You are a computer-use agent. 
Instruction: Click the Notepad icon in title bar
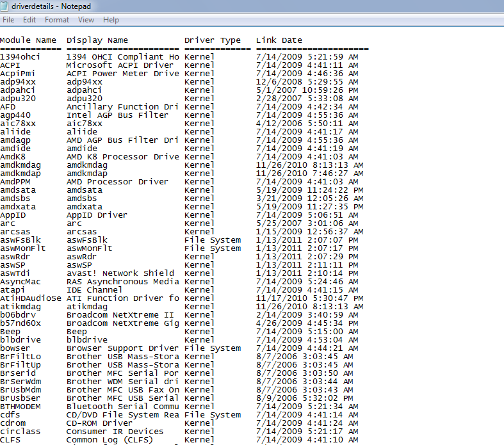4,6
